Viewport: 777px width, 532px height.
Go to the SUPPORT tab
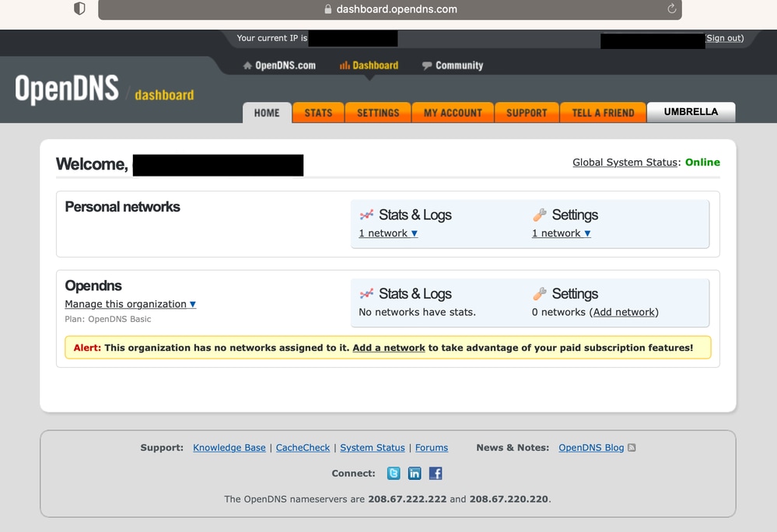point(527,113)
